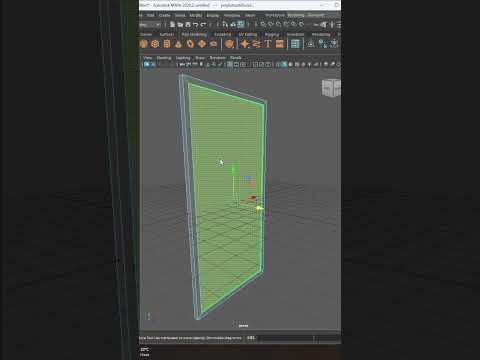The image size is (480, 360).
Task: Switch to the Poly Modeling shelf tab
Action: pyautogui.click(x=194, y=34)
